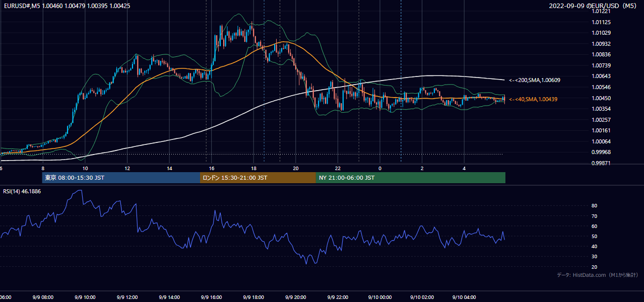Click RSI scale value 70
644x302 pixels.
(x=594, y=216)
